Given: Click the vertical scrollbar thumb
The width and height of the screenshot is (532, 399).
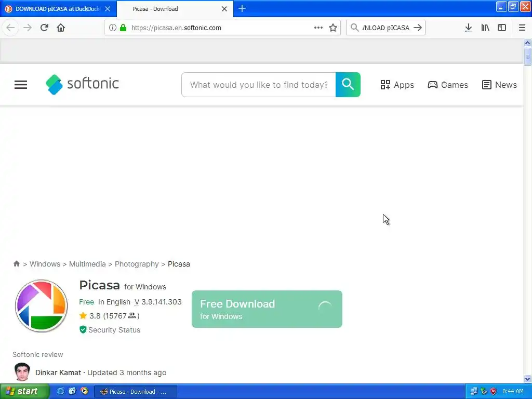Looking at the screenshot, I should pos(527,56).
